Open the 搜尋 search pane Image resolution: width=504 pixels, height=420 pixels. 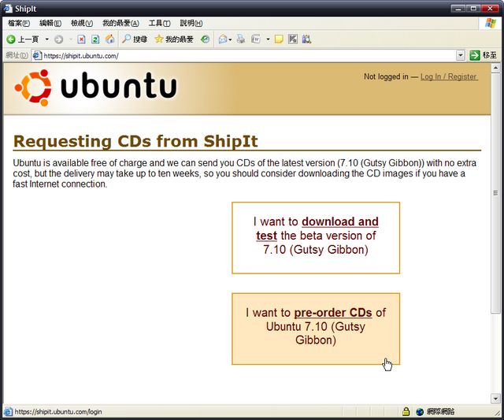135,39
